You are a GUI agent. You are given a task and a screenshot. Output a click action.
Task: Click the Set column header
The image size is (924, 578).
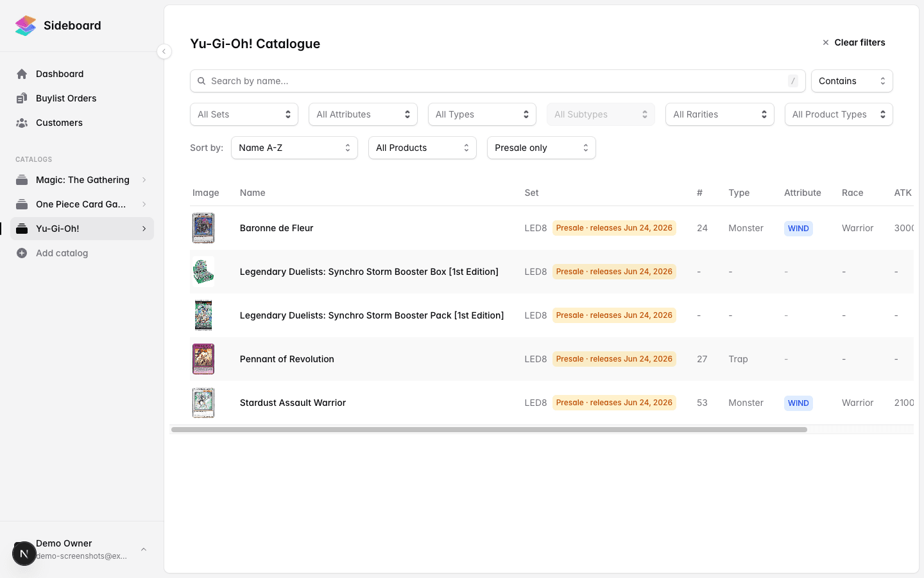click(x=531, y=193)
